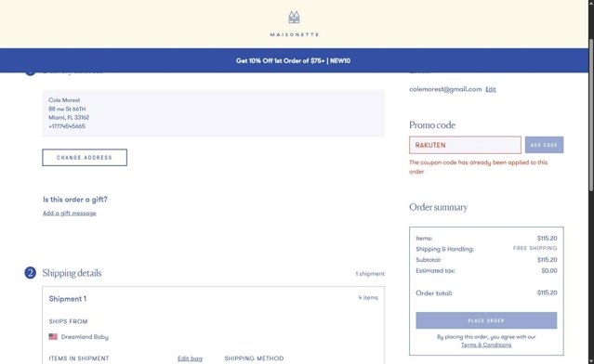Click the Shipment 1 title
Screen dimensions: 594x364
point(68,299)
